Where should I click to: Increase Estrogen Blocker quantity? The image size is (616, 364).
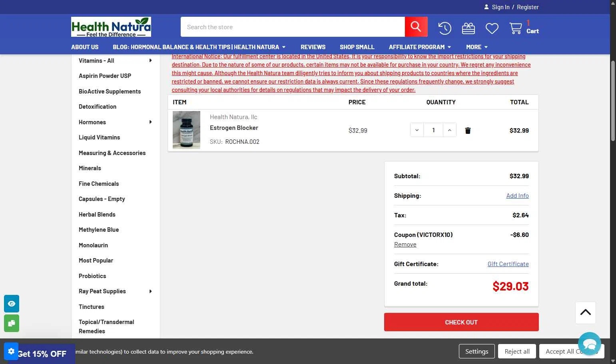(450, 130)
